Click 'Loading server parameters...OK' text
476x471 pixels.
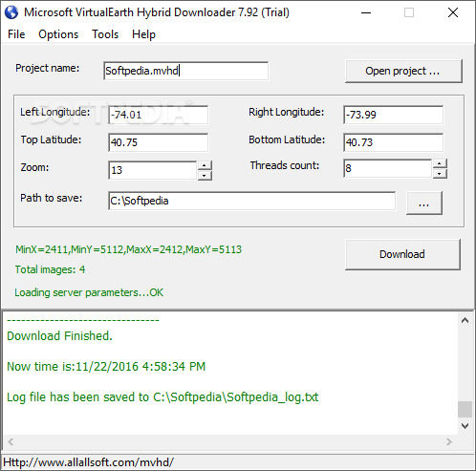point(89,292)
